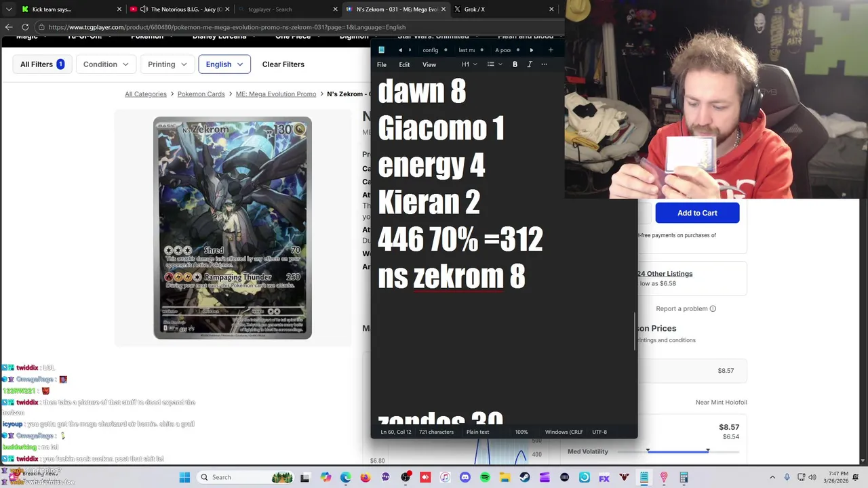Image resolution: width=868 pixels, height=488 pixels.
Task: Open the All Categories breadcrumb link
Action: click(x=146, y=94)
